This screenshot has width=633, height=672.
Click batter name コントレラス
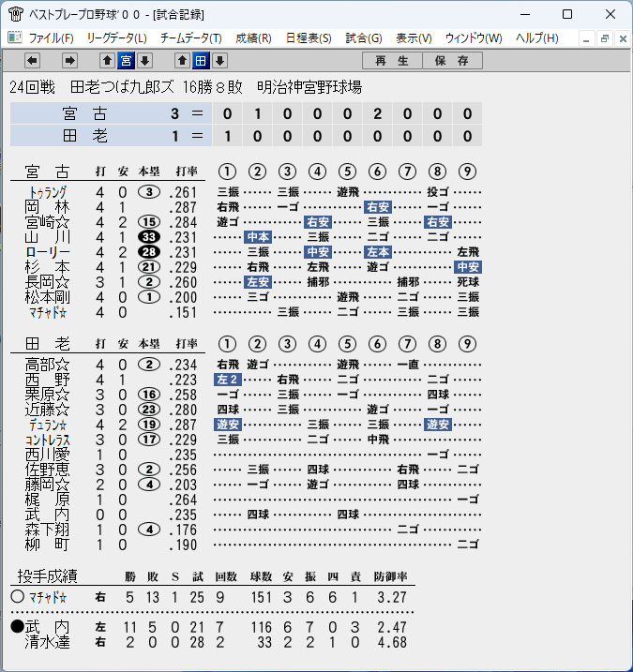[47, 440]
